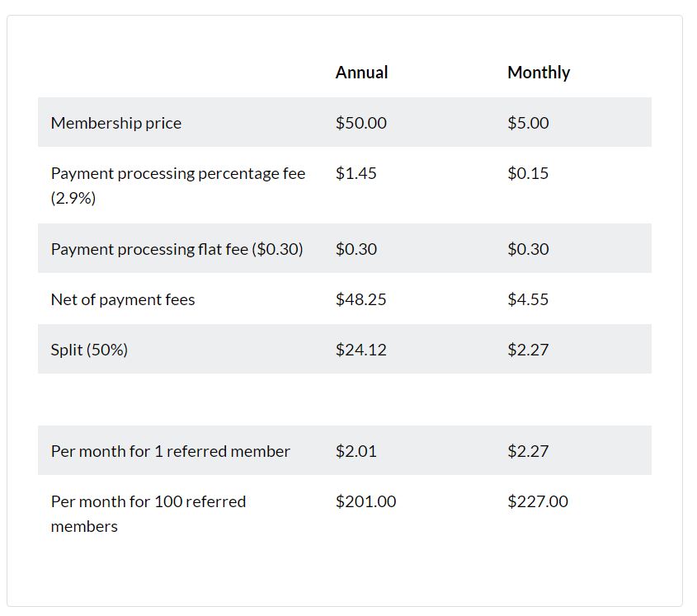The width and height of the screenshot is (697, 616).
Task: Click the Annual column header
Action: coord(361,73)
